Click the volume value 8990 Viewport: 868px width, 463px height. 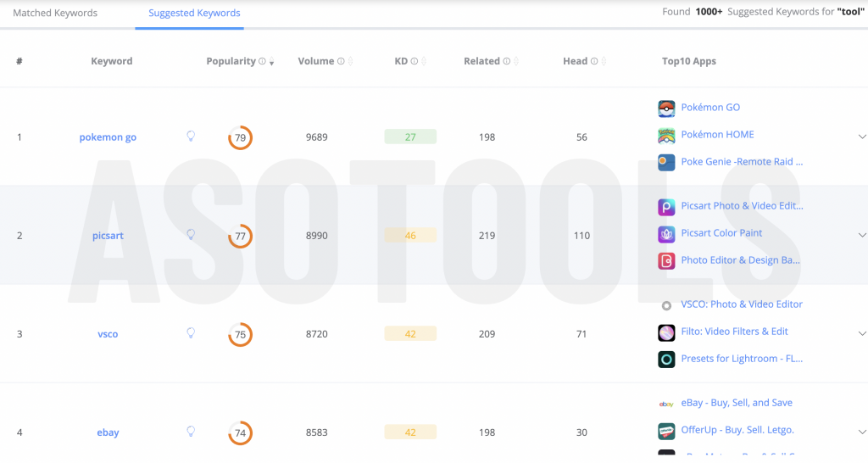click(317, 236)
